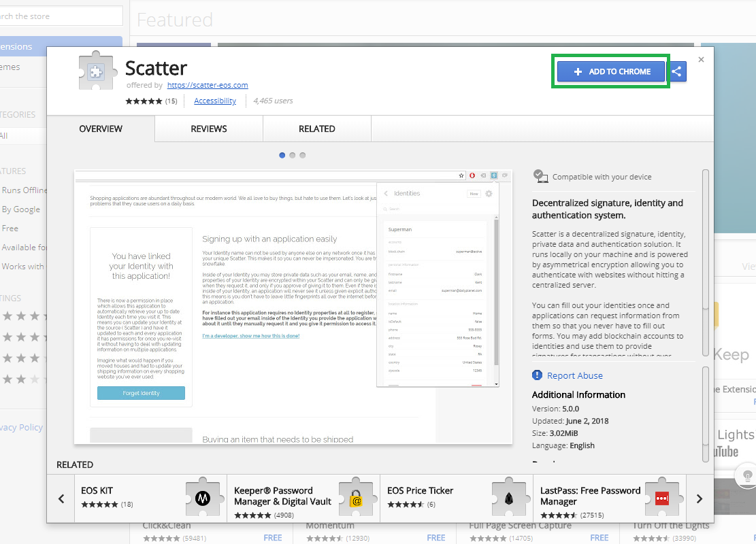Click the Size: 3.02MiB text
The image size is (756, 544).
click(555, 433)
